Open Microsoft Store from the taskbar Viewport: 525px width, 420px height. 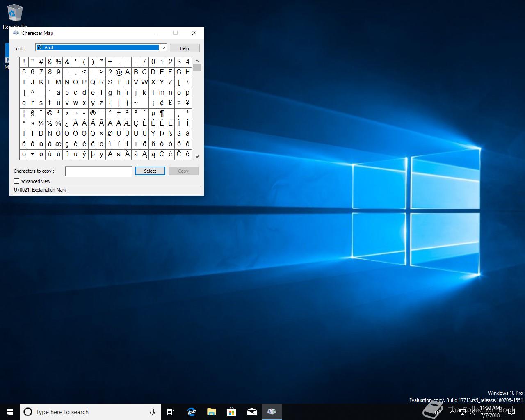pyautogui.click(x=232, y=412)
